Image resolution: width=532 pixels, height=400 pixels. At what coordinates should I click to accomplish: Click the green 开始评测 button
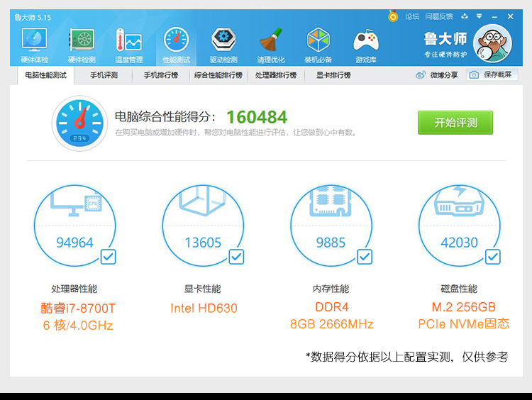(x=455, y=123)
